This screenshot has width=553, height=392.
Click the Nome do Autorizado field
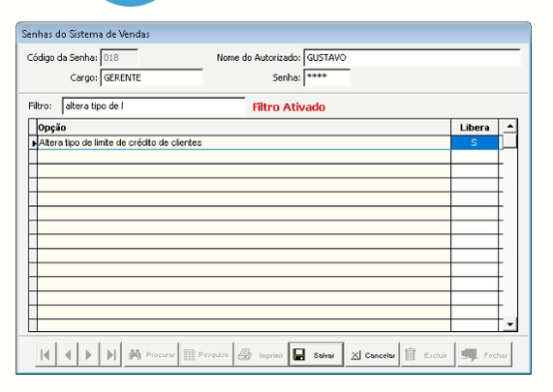click(412, 58)
